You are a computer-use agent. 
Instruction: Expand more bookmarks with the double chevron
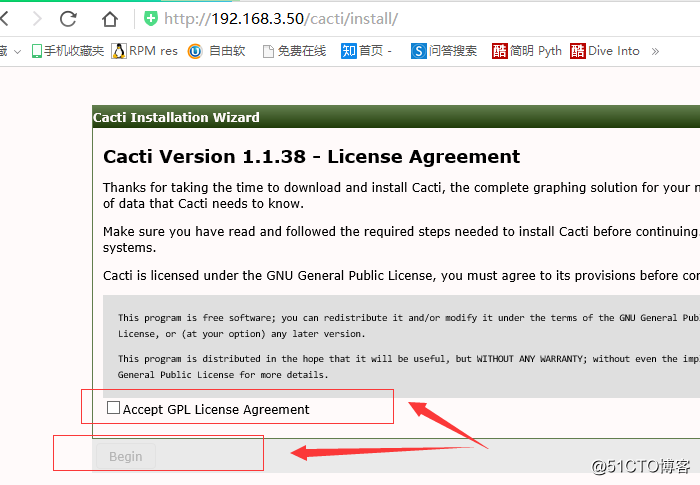point(655,51)
